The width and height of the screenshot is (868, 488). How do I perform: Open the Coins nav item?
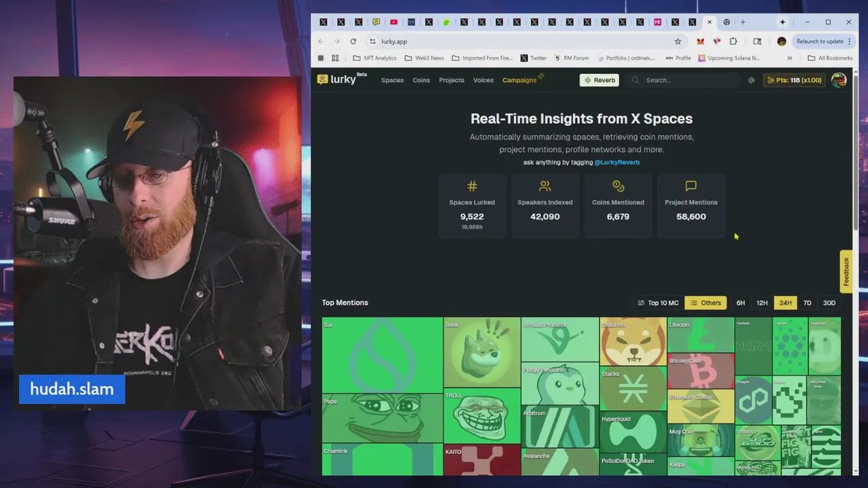click(421, 80)
